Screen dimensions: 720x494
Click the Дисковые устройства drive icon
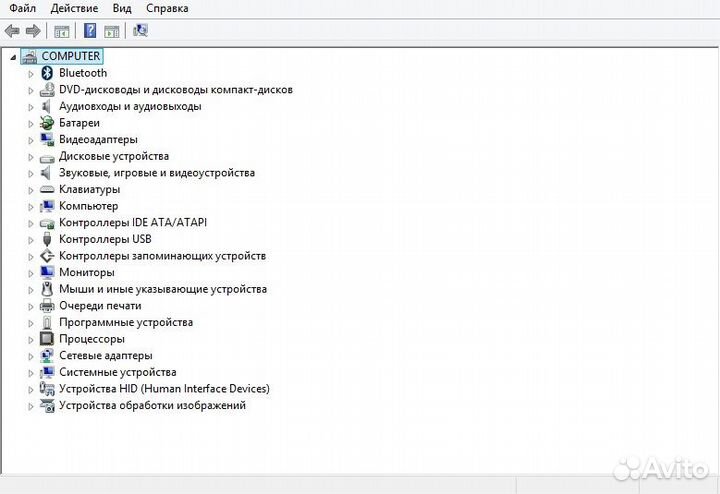click(x=47, y=158)
